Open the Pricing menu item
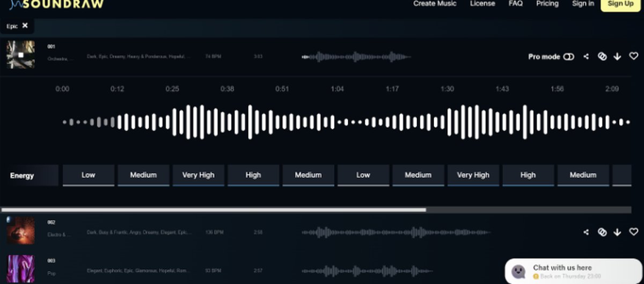The image size is (644, 284). [x=547, y=4]
